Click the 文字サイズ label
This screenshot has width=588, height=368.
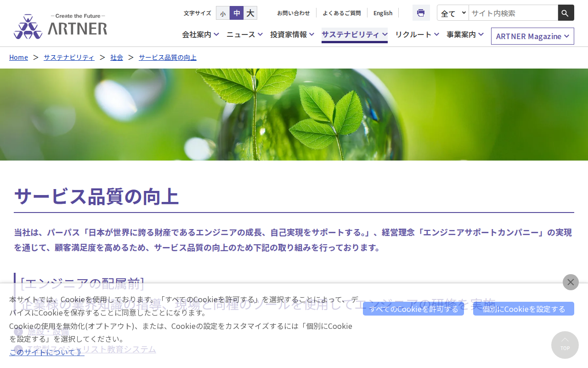[198, 13]
